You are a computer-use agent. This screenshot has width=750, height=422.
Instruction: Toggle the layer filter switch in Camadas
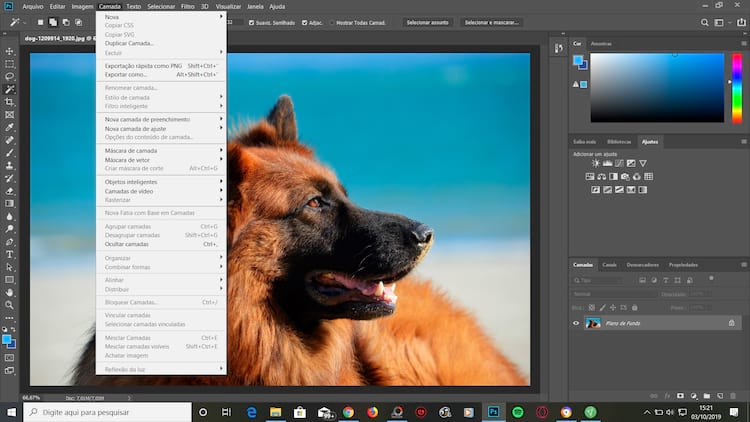711,278
